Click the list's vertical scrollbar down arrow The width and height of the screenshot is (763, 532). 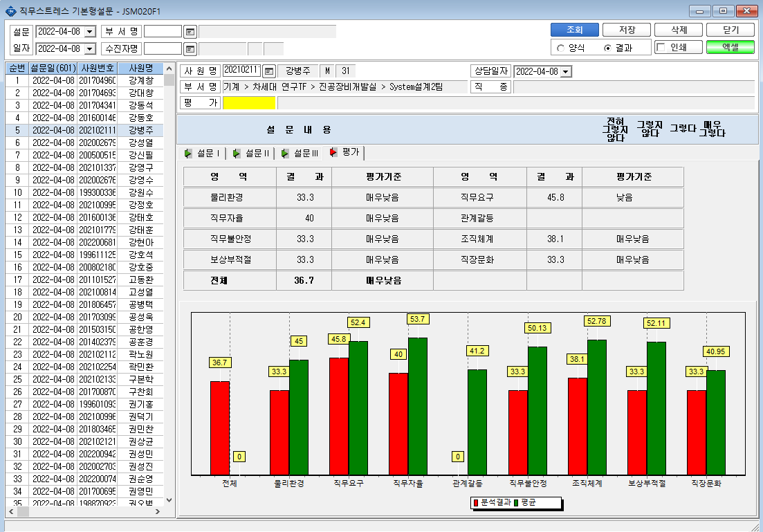point(169,500)
